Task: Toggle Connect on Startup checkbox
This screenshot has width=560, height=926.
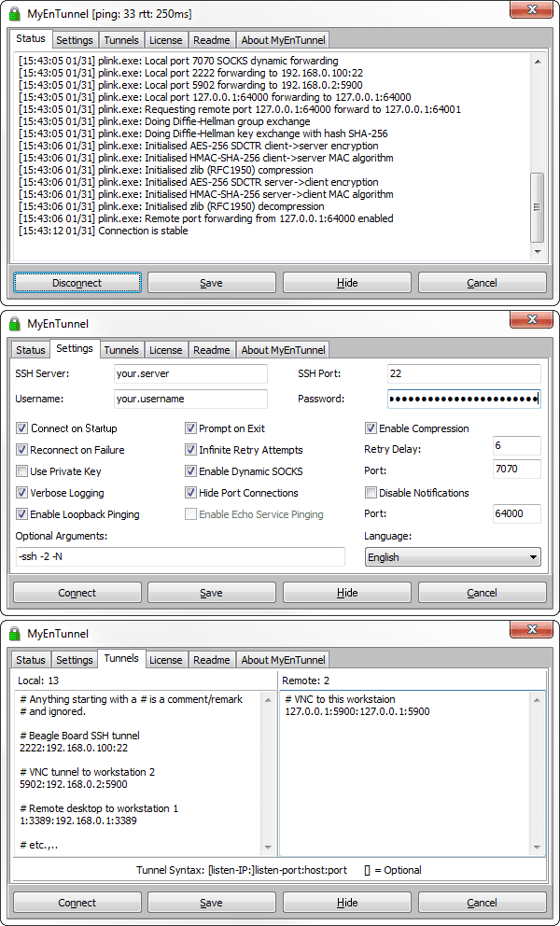Action: coord(21,428)
